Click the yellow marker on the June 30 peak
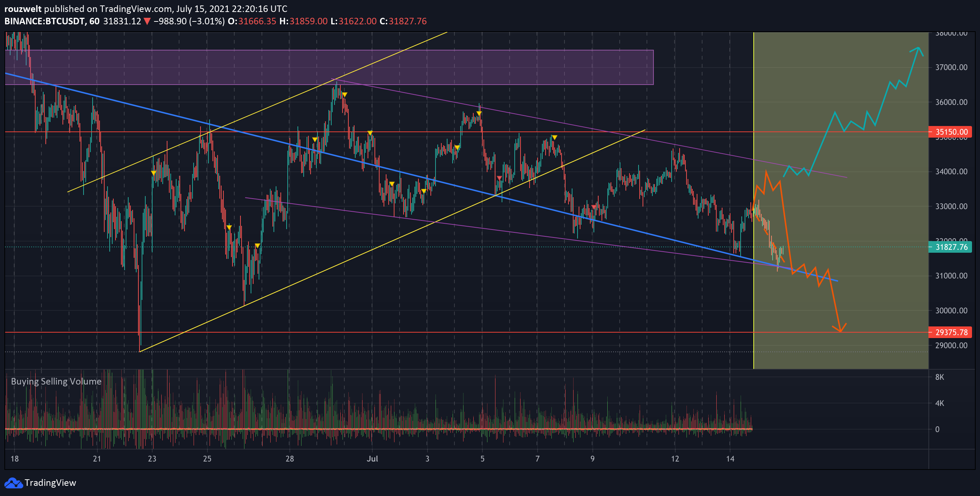The width and height of the screenshot is (980, 496). pos(344,95)
